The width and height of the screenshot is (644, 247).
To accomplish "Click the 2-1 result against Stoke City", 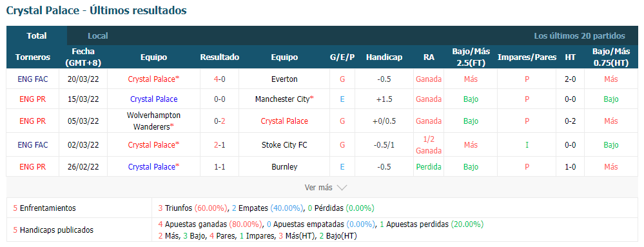I will click(x=219, y=144).
